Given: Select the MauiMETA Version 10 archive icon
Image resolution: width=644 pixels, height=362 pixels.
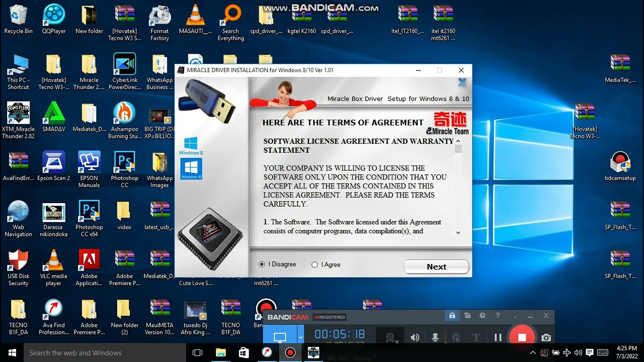Looking at the screenshot, I should [159, 317].
